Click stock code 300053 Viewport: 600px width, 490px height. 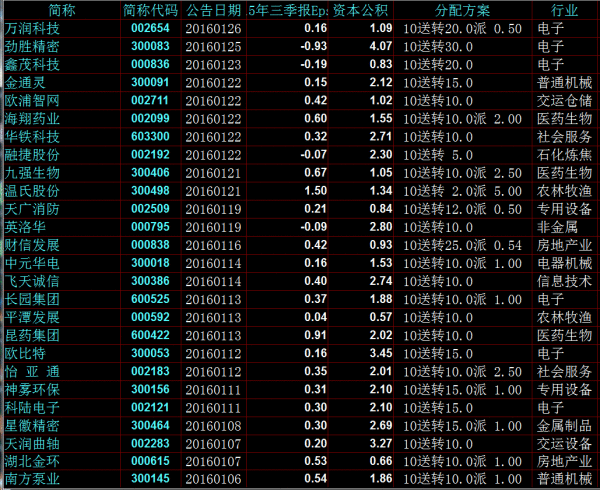[x=150, y=353]
